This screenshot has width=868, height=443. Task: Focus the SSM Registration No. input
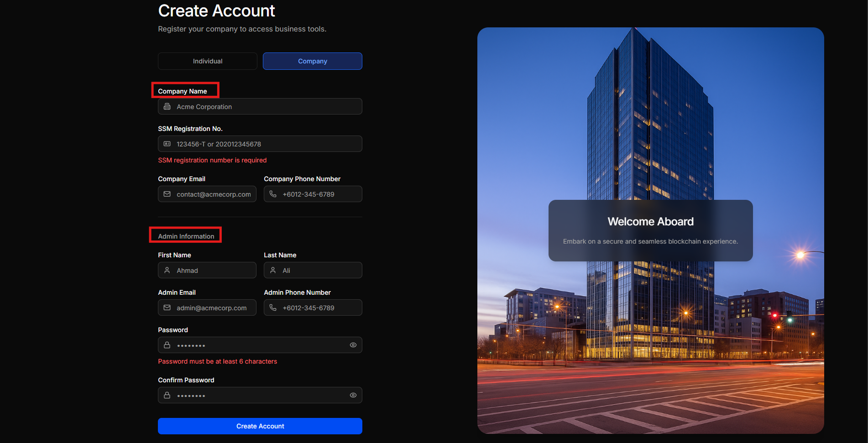point(260,144)
